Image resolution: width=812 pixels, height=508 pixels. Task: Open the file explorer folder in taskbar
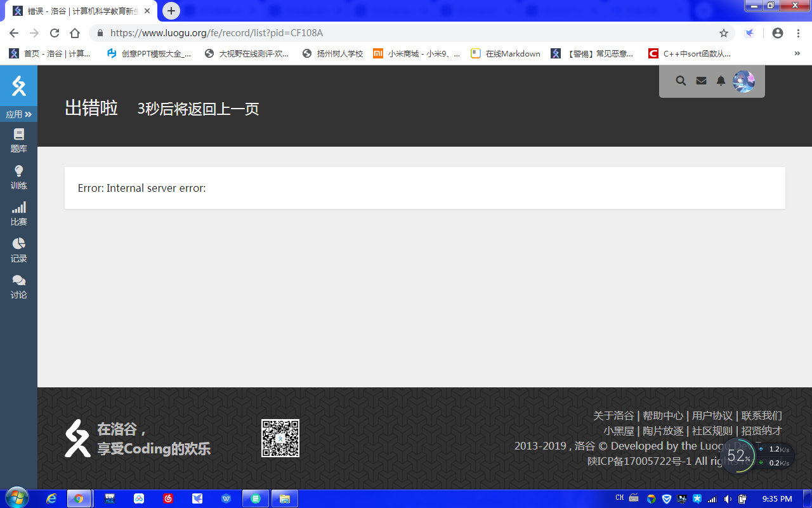(x=285, y=498)
